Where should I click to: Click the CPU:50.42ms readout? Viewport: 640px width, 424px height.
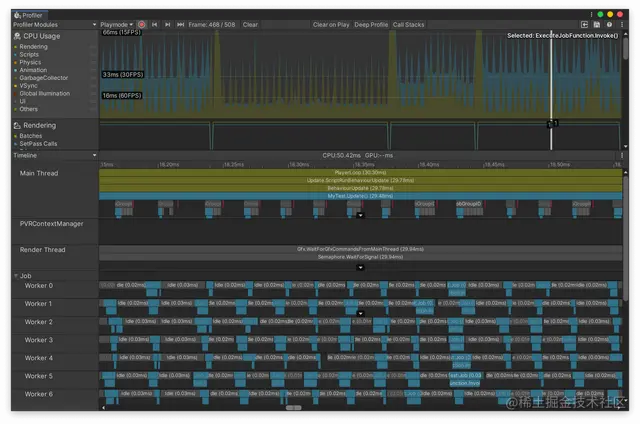click(342, 155)
